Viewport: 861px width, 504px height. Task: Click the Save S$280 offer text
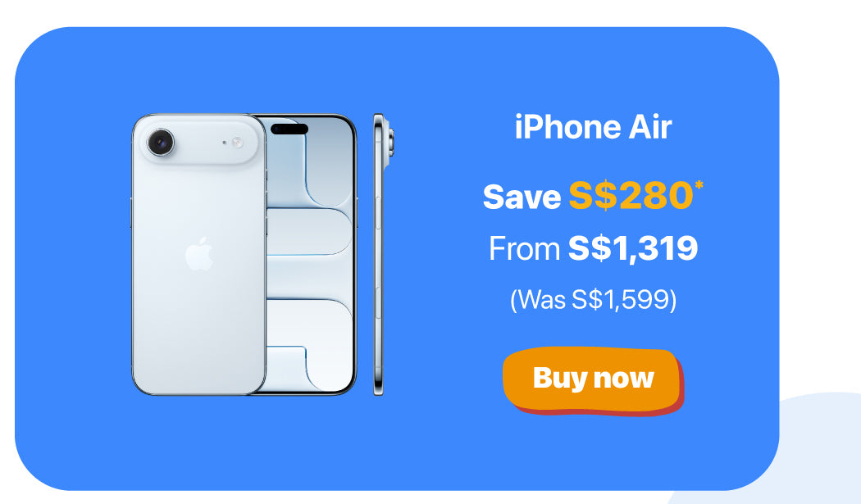click(x=588, y=196)
